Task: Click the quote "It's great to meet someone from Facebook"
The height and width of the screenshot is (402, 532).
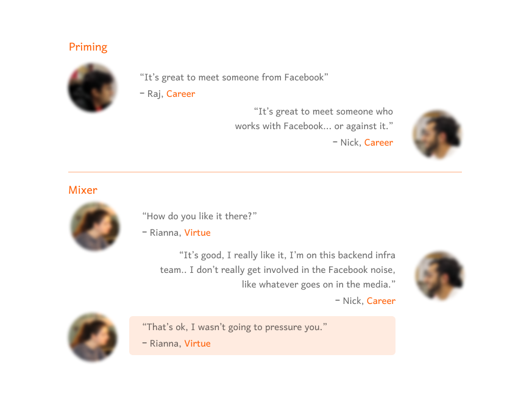Action: point(234,77)
